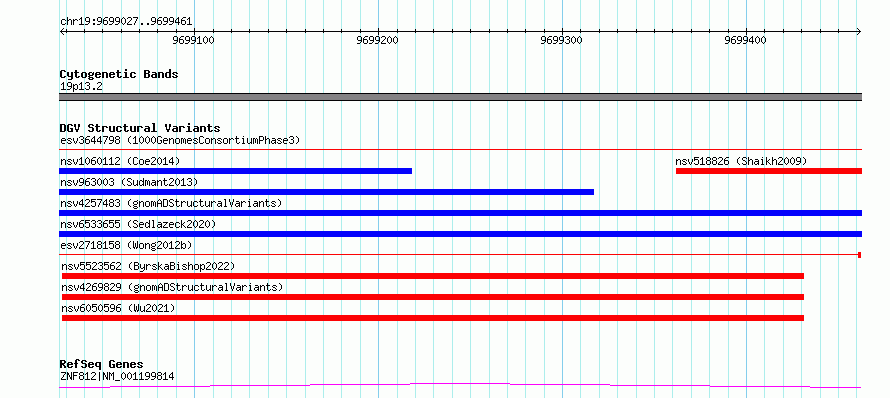Select the thin red esv3644798 variant line

click(x=460, y=149)
